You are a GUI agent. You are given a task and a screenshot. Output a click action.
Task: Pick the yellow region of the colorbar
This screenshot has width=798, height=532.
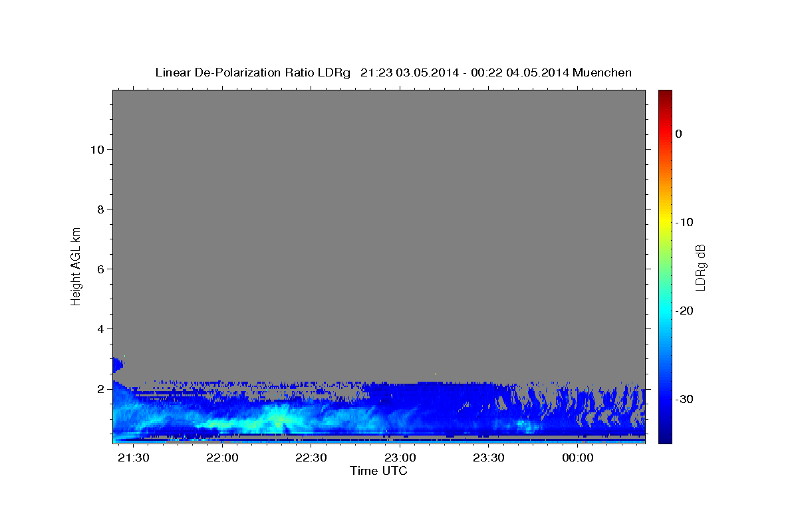point(665,219)
